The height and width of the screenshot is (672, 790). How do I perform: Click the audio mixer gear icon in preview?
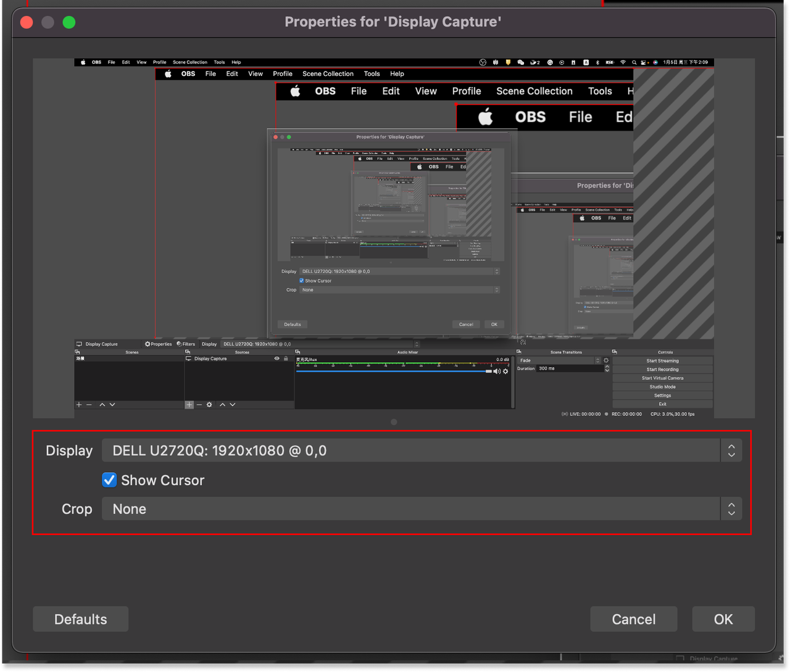[505, 371]
